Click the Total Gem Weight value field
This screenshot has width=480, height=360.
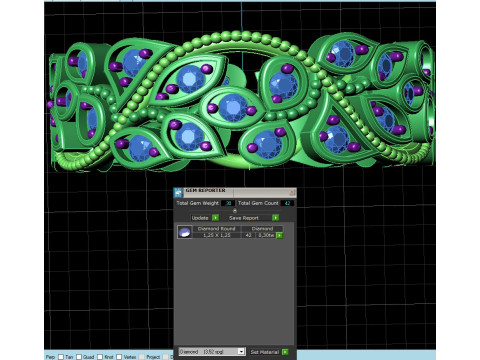[228, 203]
